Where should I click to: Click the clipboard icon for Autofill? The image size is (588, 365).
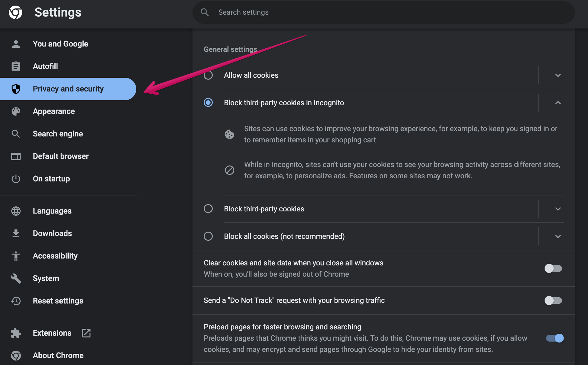point(16,66)
